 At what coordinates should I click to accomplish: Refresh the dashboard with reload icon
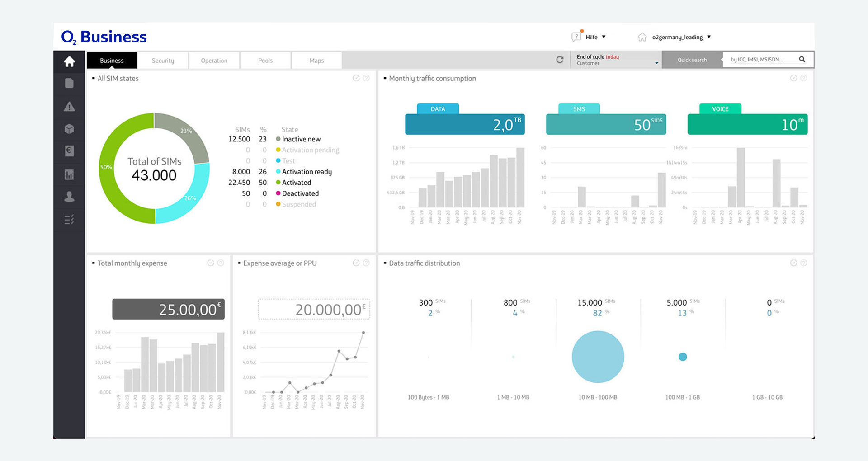pos(560,60)
